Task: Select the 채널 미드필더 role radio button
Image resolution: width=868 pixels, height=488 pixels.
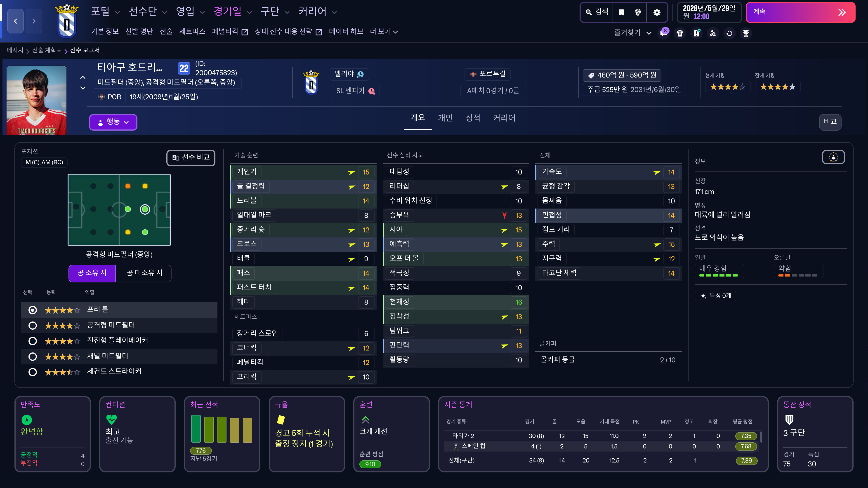Action: tap(33, 356)
